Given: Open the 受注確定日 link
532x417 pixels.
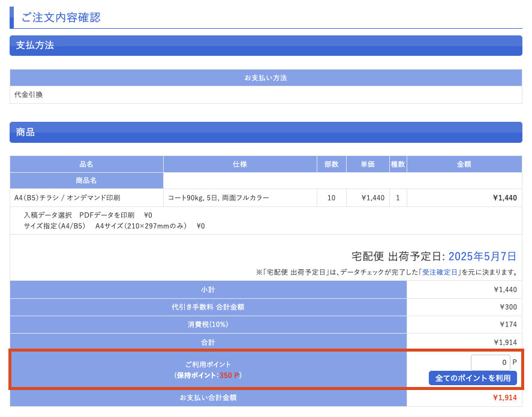Looking at the screenshot, I should 440,272.
